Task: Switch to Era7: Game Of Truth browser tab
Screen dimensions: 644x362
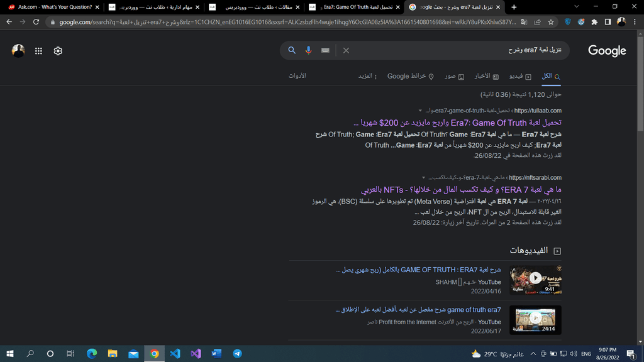Action: 354,7
